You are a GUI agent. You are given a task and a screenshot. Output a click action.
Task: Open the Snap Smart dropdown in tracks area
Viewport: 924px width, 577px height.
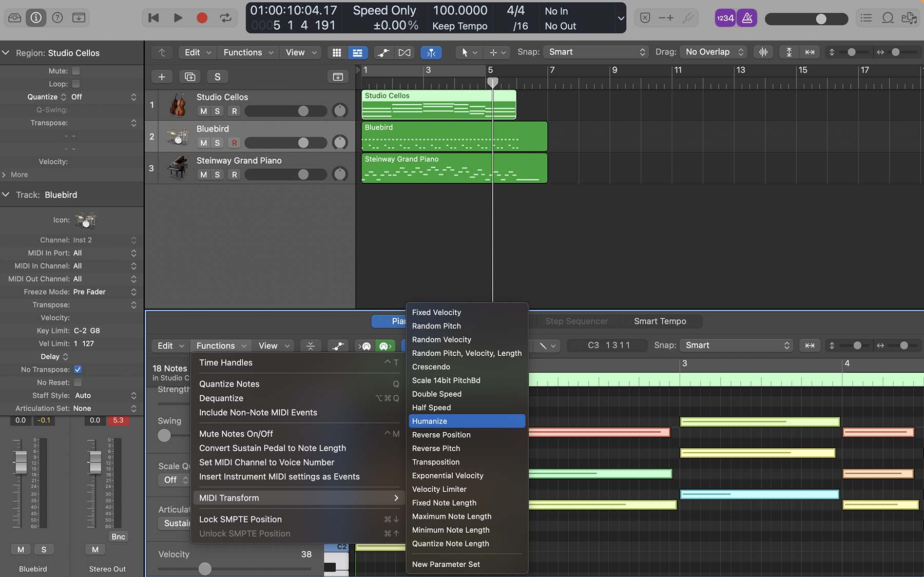click(596, 52)
